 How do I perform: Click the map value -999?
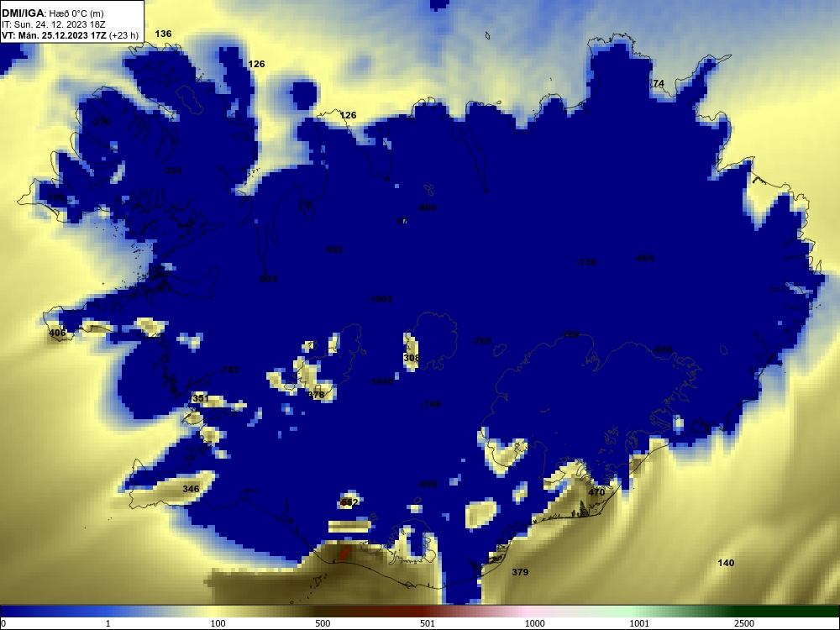[428, 485]
